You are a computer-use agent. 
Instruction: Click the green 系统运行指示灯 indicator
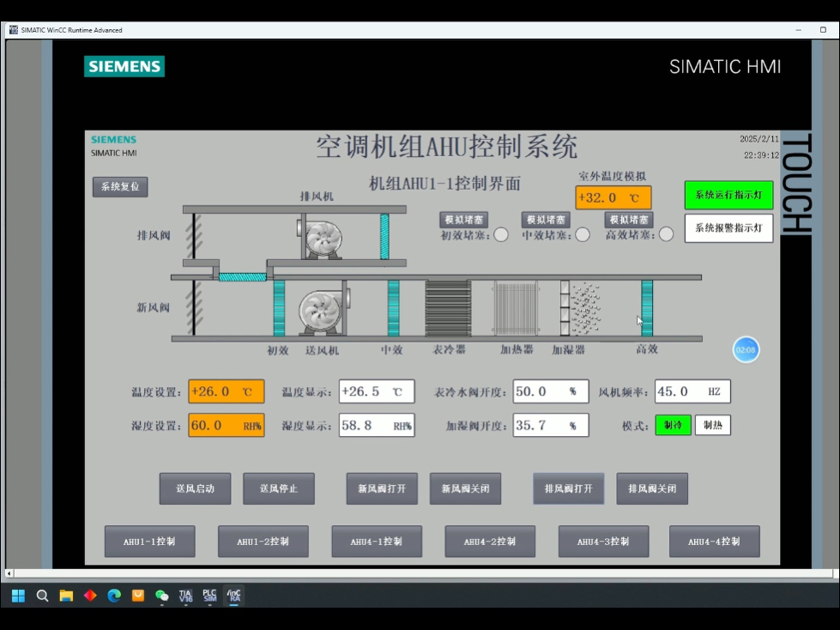728,195
